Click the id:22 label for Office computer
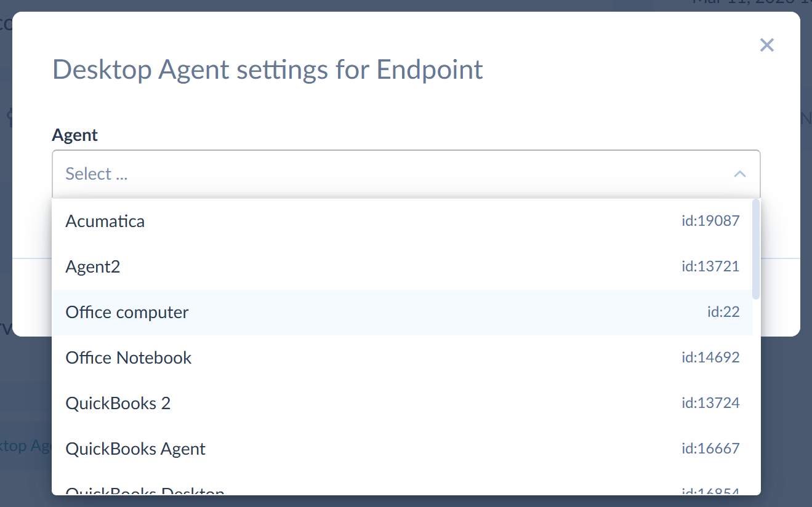Image resolution: width=812 pixels, height=507 pixels. (x=724, y=312)
